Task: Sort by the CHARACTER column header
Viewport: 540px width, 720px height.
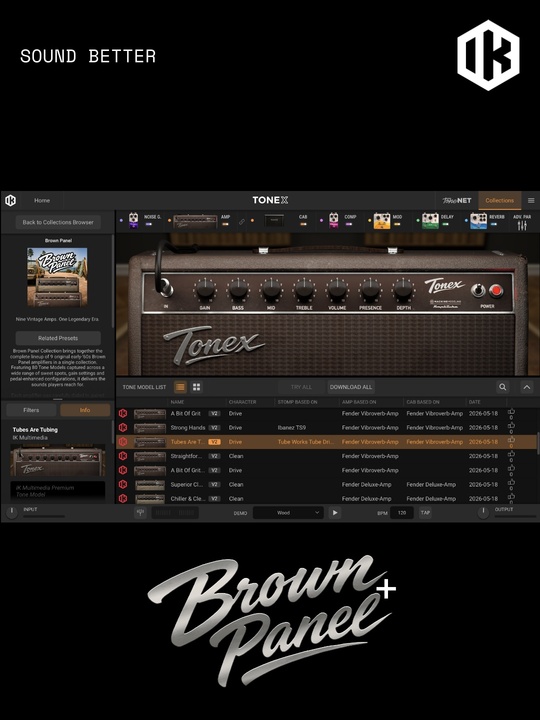Action: pos(242,402)
